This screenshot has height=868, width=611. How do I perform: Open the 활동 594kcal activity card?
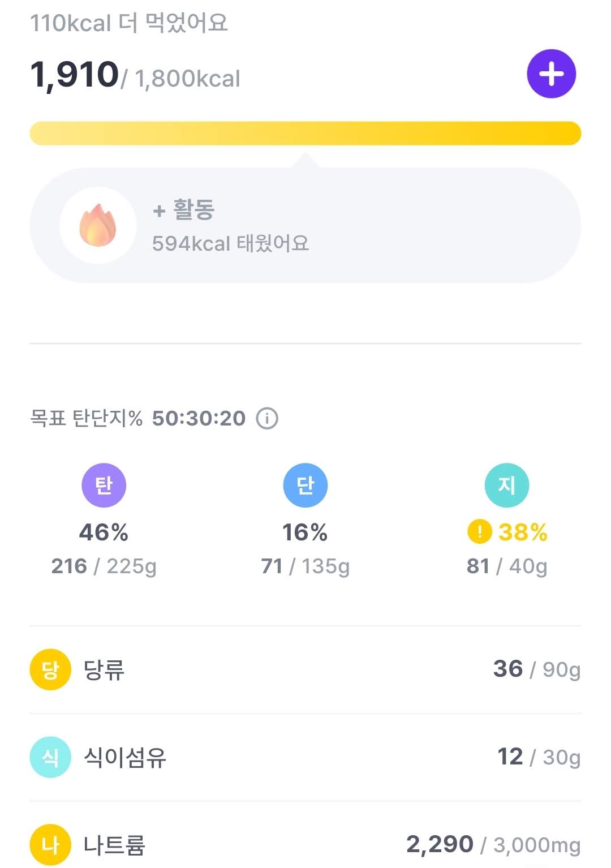[x=305, y=225]
